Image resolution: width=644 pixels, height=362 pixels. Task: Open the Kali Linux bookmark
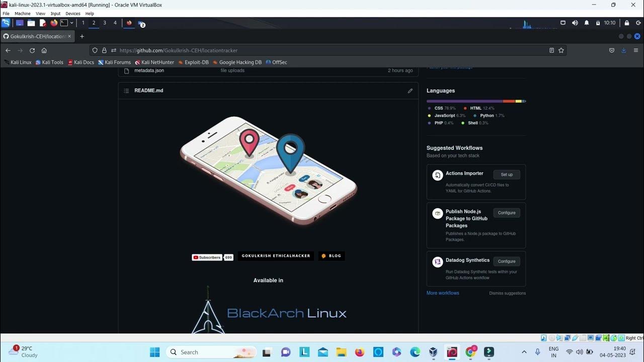tap(18, 62)
